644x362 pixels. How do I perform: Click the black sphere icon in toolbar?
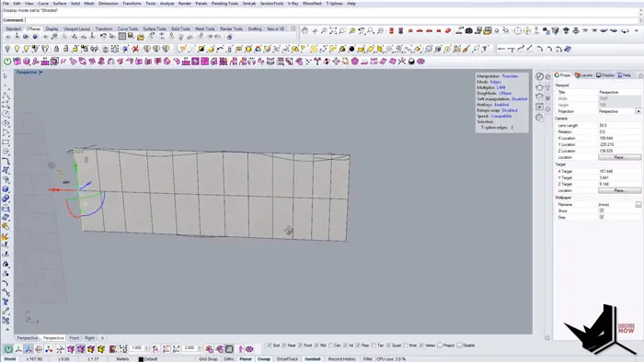pos(351,49)
